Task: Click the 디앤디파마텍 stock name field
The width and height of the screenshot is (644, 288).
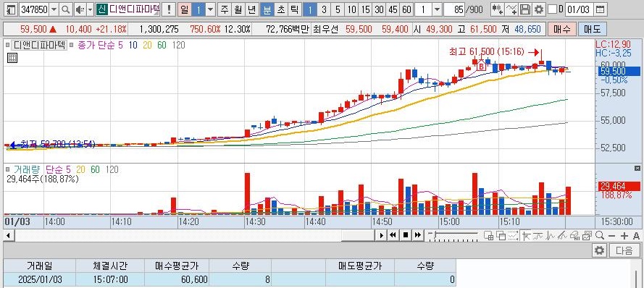Action: point(134,9)
